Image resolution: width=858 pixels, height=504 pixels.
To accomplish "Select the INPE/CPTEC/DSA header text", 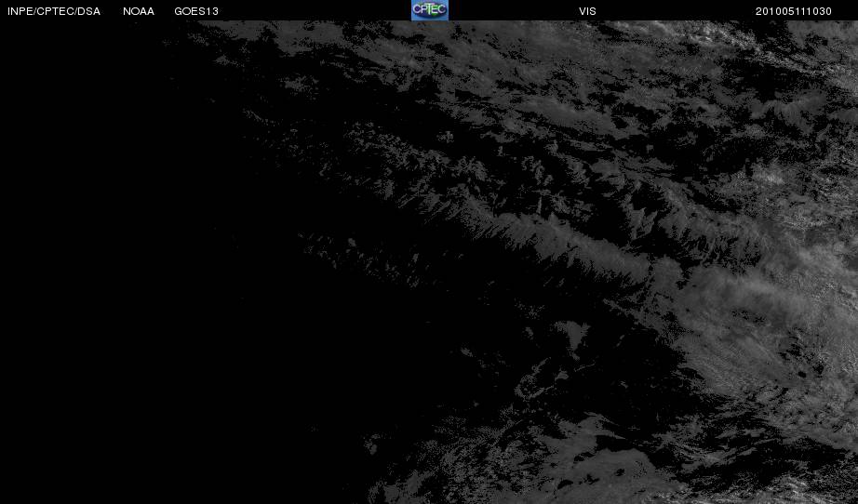I will [x=54, y=11].
